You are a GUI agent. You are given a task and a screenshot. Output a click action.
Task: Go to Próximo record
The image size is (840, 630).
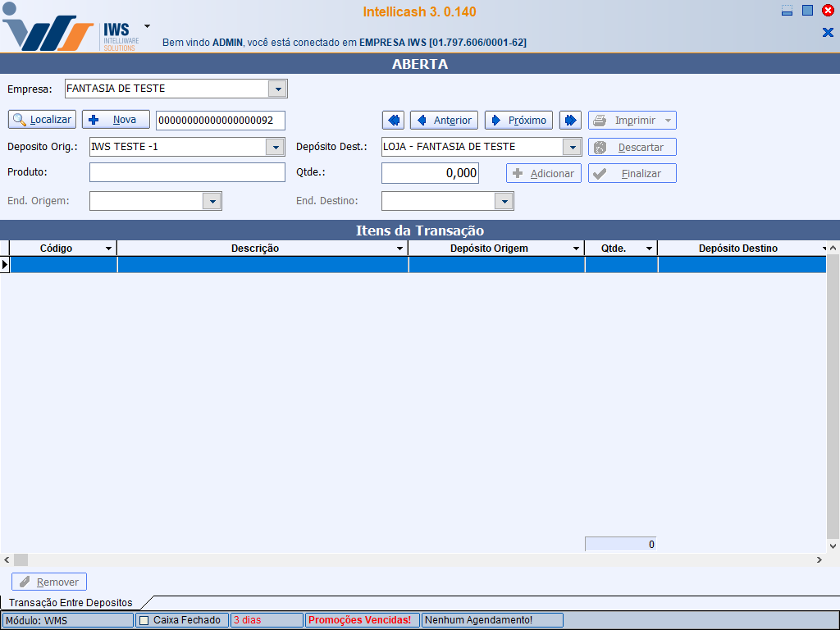[x=519, y=120]
